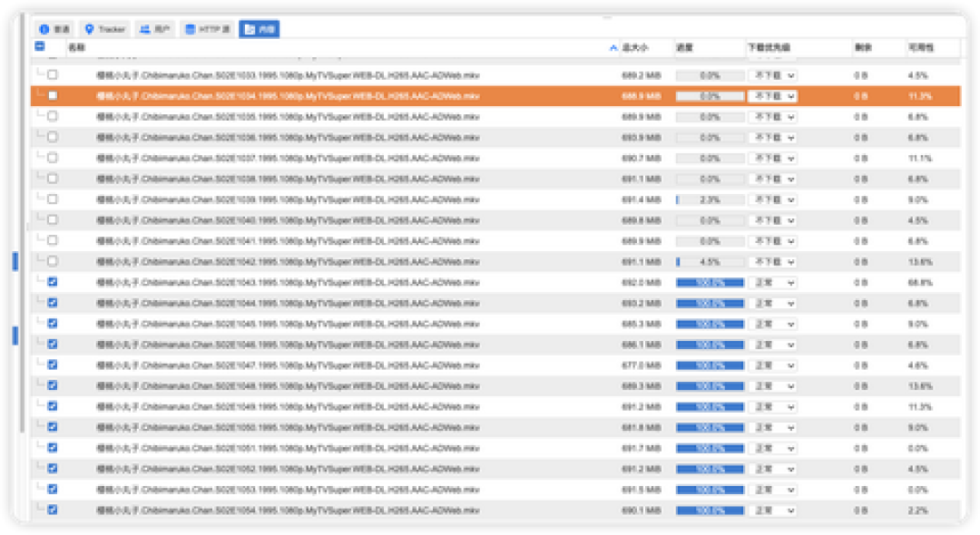This screenshot has width=980, height=535.
Task: Open priority dropdown on highlighted S02E1034 row
Action: (x=772, y=96)
